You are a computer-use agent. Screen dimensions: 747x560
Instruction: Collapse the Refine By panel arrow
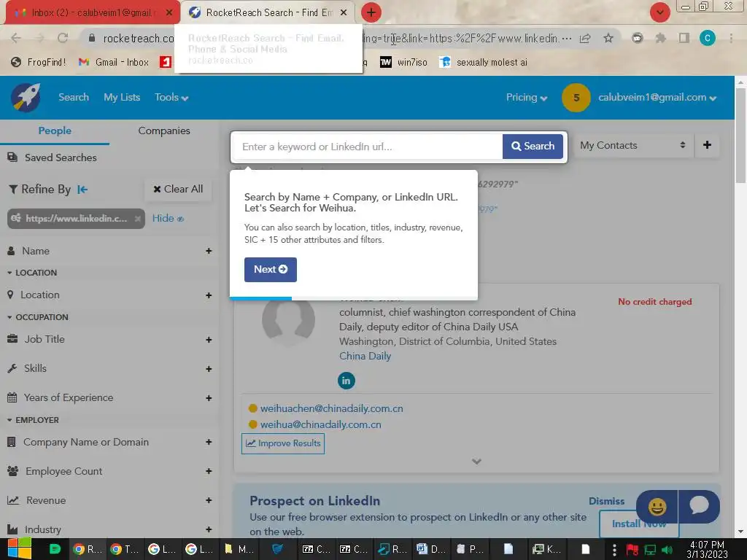[82, 190]
